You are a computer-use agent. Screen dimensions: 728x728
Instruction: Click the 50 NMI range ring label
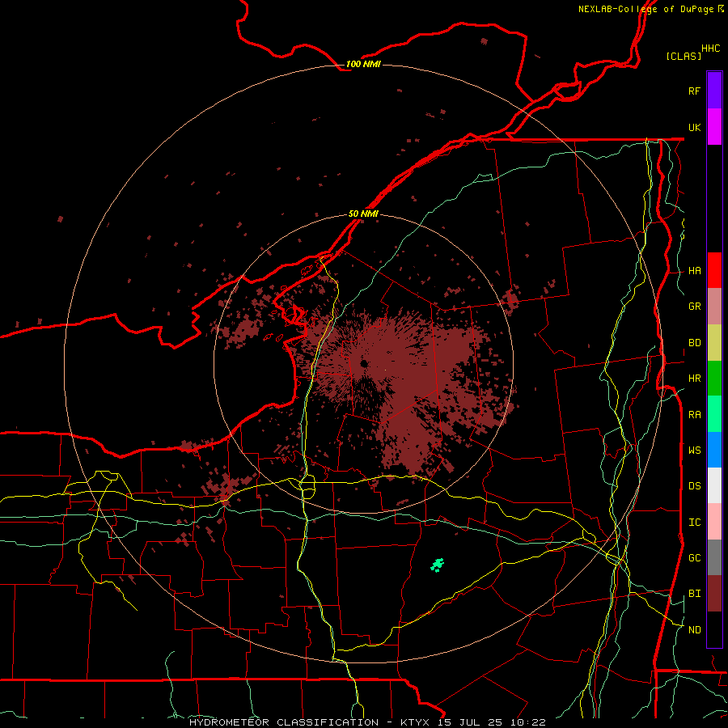[x=363, y=214]
